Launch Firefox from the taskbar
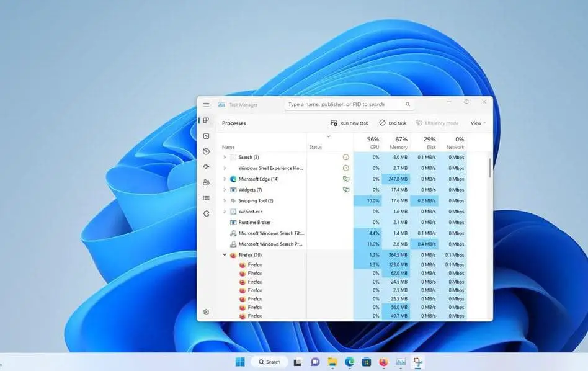 click(383, 362)
